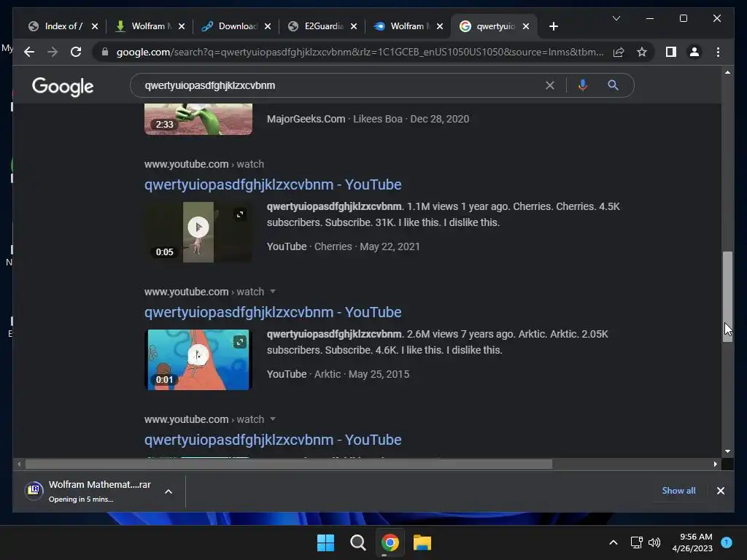This screenshot has height=560, width=747.
Task: Go forward to the next page
Action: pyautogui.click(x=53, y=52)
